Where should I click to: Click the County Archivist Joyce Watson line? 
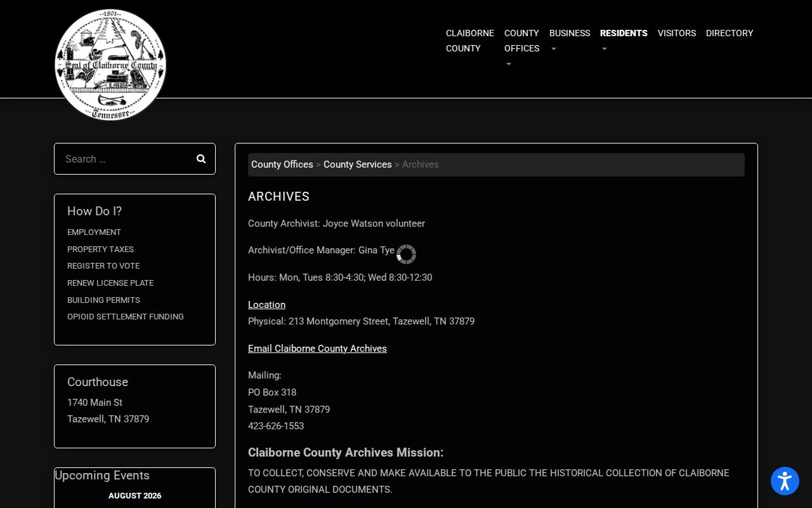click(x=336, y=224)
